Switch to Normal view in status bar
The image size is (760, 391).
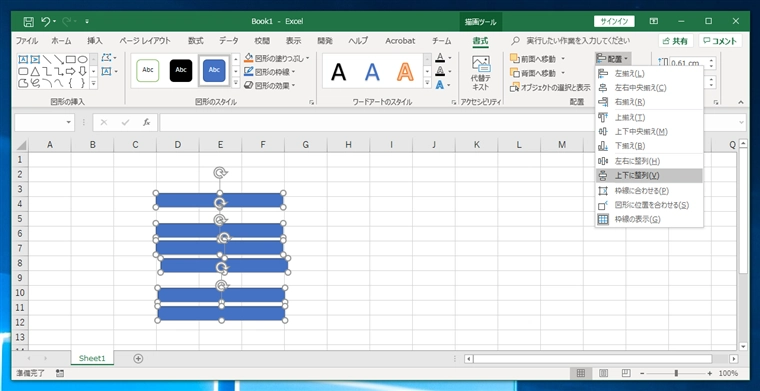[581, 373]
